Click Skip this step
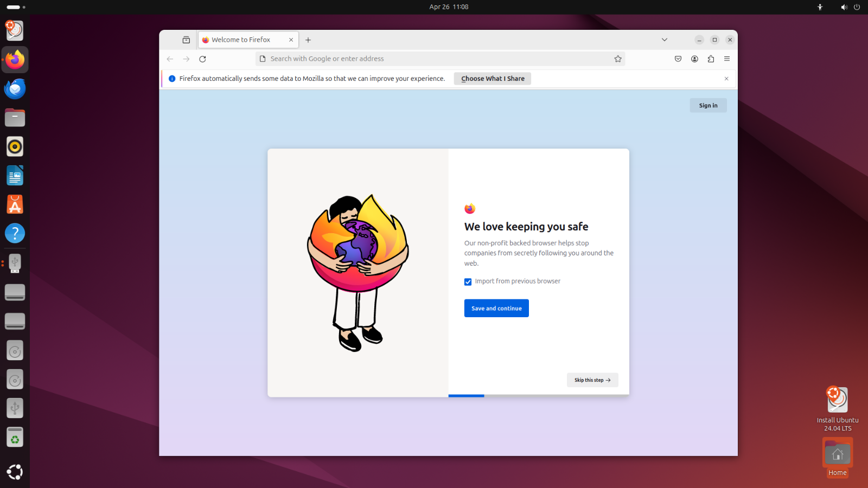Image resolution: width=868 pixels, height=488 pixels. pyautogui.click(x=592, y=380)
